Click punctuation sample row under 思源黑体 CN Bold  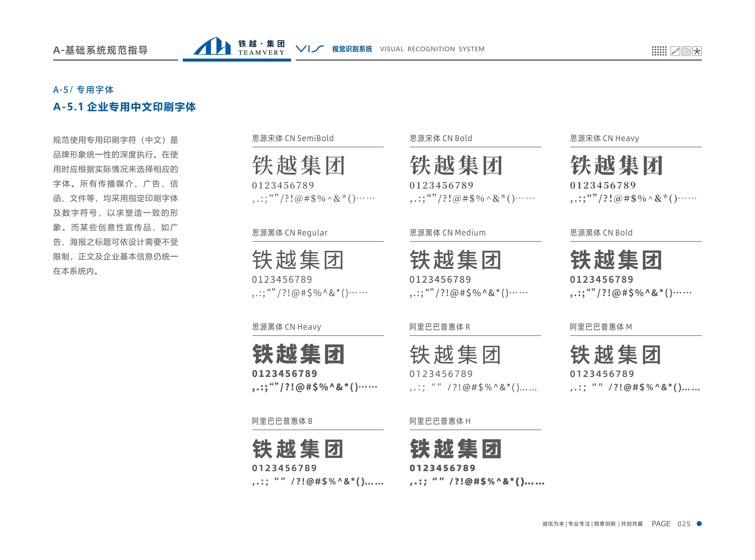(631, 293)
